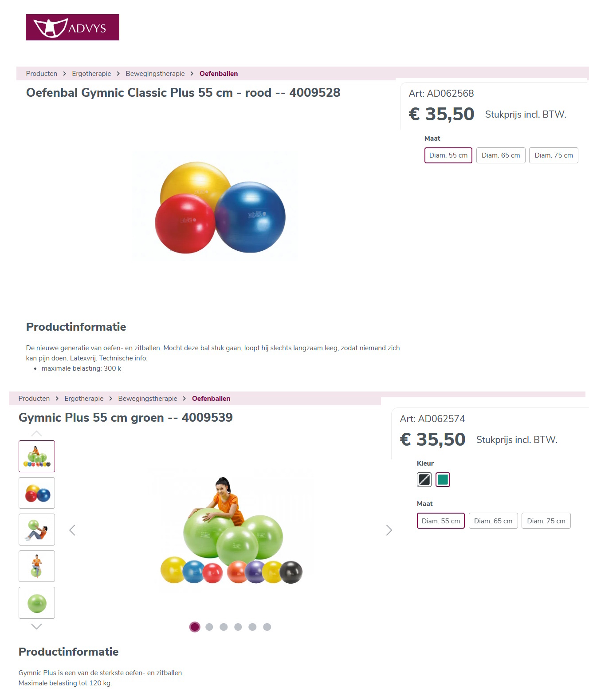Screen dimensions: 589x700
Task: Choose Diam. 65 cm for red ball
Action: tap(501, 155)
